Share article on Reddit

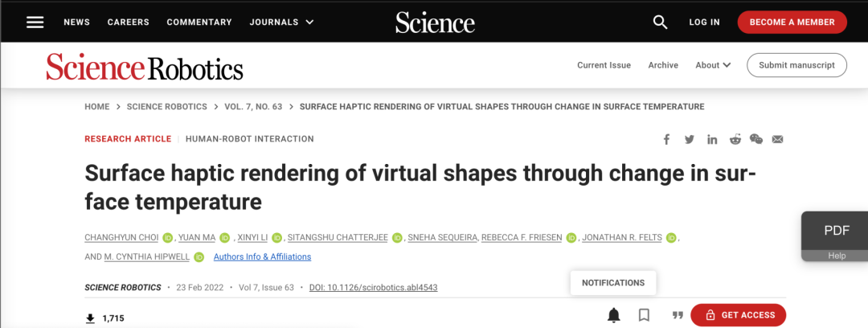click(x=735, y=139)
